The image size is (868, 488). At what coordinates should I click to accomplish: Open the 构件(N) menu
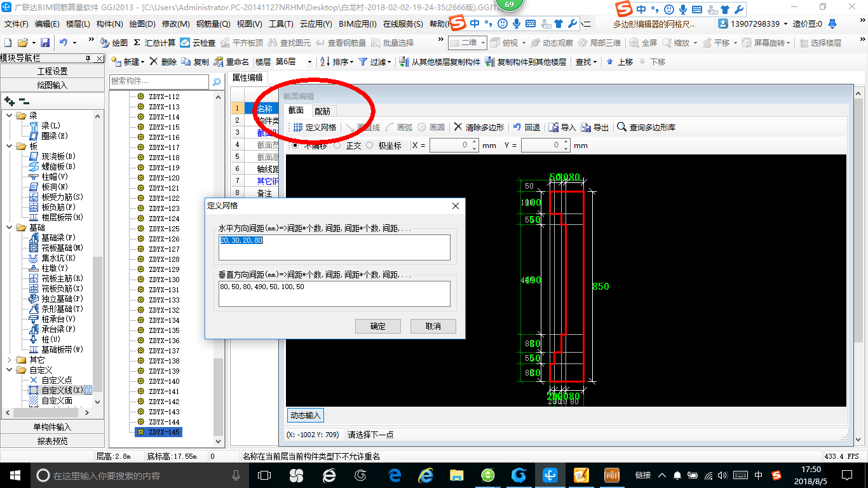coord(109,24)
